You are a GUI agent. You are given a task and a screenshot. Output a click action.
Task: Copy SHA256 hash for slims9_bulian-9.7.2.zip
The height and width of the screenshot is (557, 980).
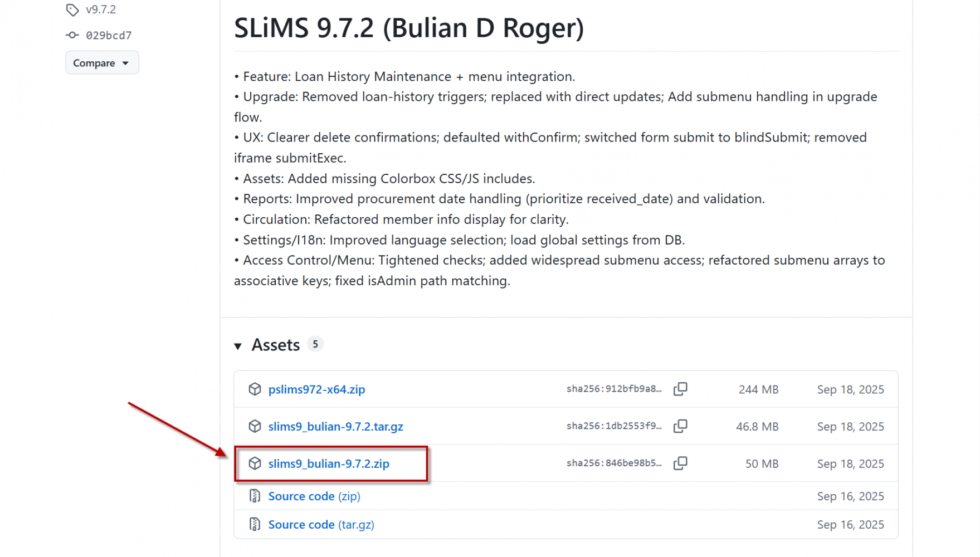[x=680, y=463]
